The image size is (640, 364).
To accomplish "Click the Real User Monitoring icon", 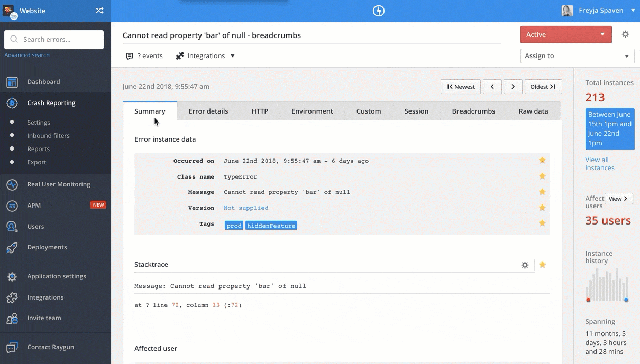I will pyautogui.click(x=12, y=184).
